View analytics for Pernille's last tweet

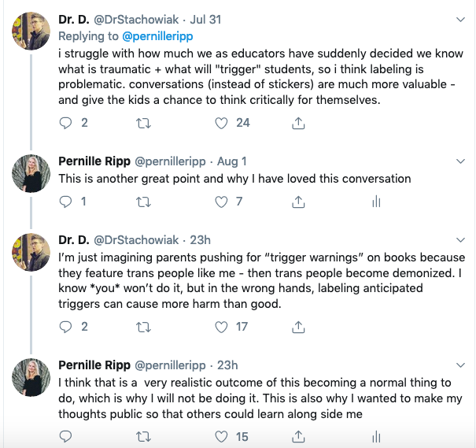(375, 436)
